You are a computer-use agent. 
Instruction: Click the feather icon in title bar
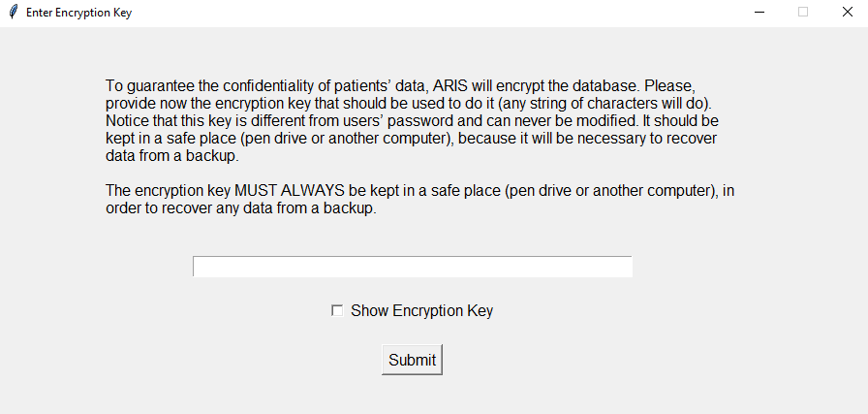[x=14, y=12]
